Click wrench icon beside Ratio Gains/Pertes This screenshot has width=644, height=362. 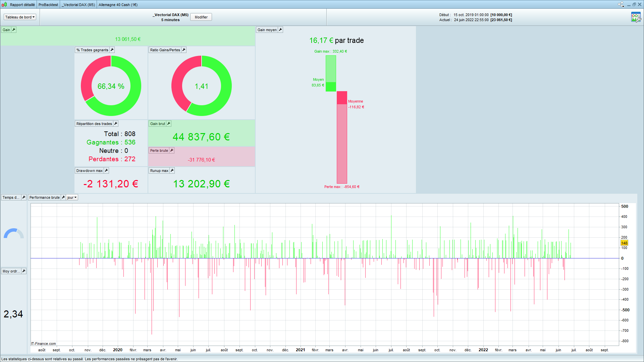click(x=184, y=50)
